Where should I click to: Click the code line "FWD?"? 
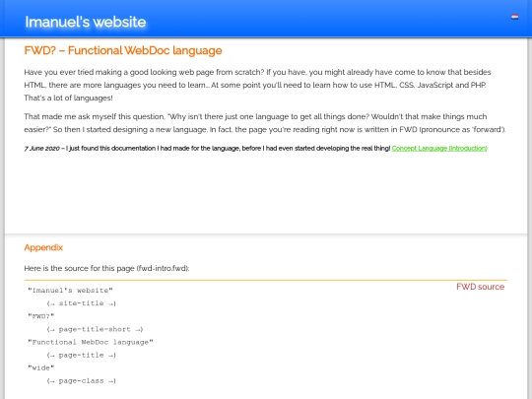tap(41, 316)
